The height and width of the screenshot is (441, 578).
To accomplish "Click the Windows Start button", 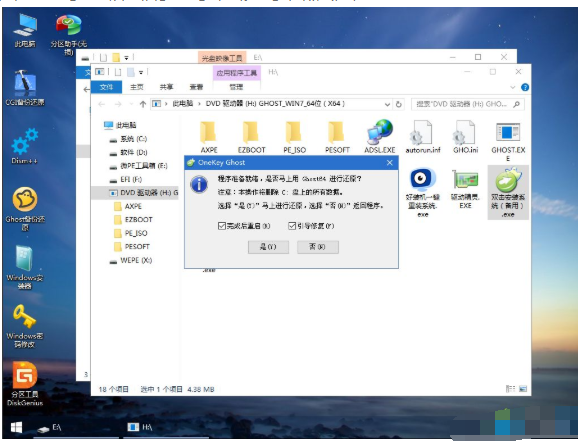I will coord(16,428).
